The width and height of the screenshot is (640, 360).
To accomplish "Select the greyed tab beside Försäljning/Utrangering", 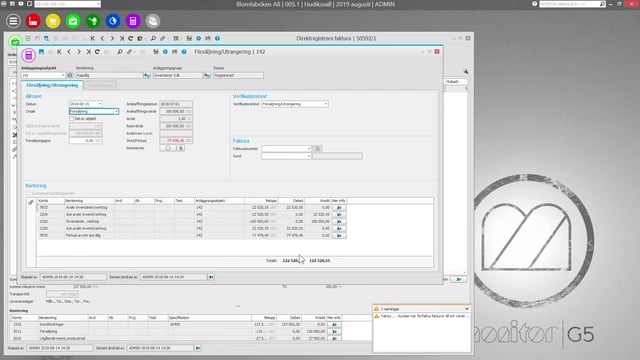I will coord(100,85).
